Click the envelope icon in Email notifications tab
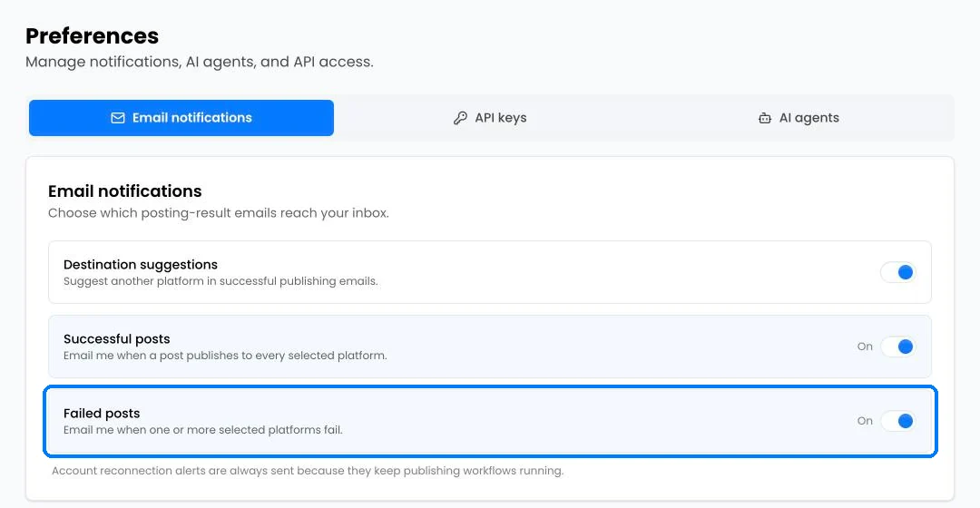980x508 pixels. 117,118
